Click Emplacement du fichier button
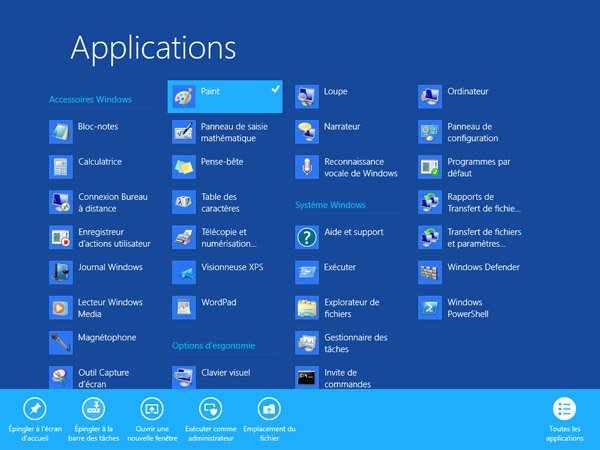Screen dimensions: 600x450 click(x=269, y=419)
